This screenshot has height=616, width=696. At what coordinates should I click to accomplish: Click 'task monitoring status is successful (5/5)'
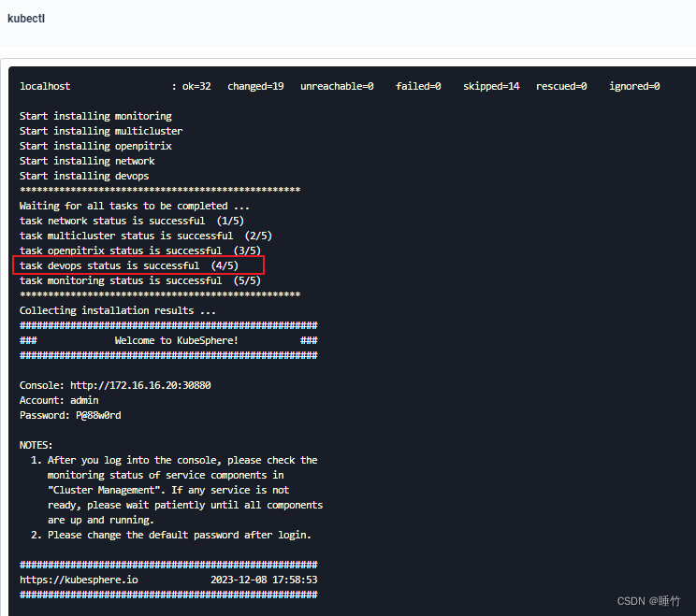pos(140,280)
